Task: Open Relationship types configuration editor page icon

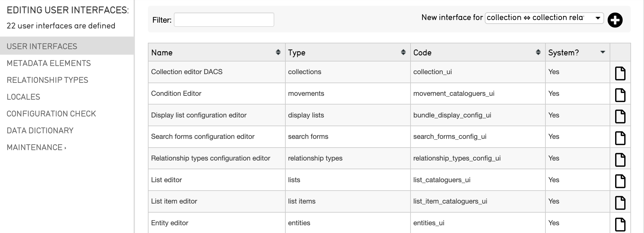Action: tap(620, 160)
